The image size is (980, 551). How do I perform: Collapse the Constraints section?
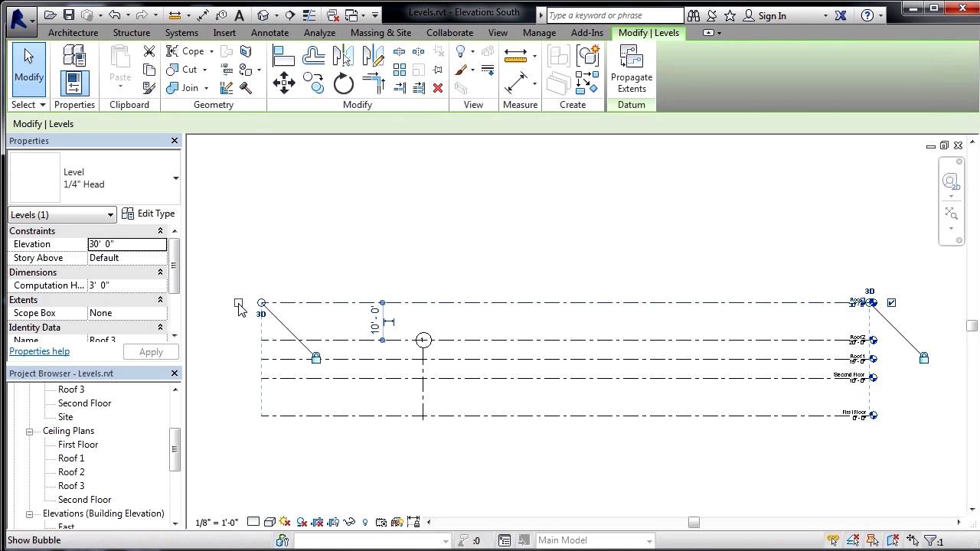click(x=160, y=231)
